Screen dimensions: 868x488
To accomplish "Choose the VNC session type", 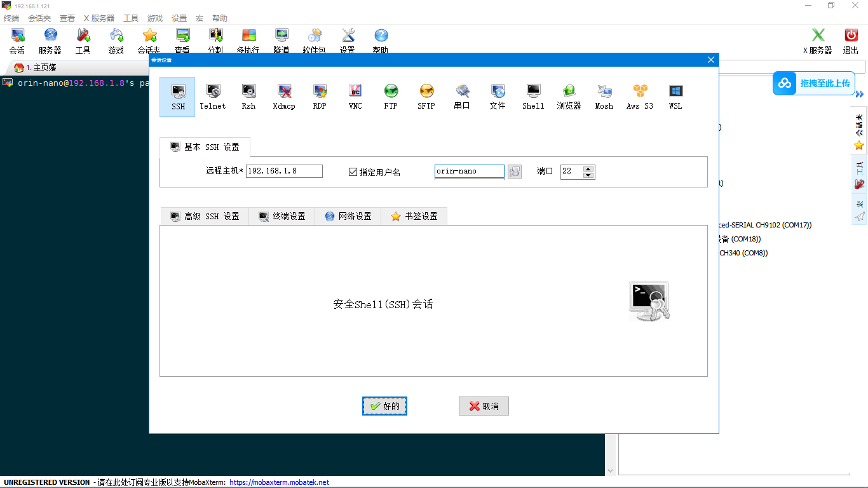I will point(355,97).
